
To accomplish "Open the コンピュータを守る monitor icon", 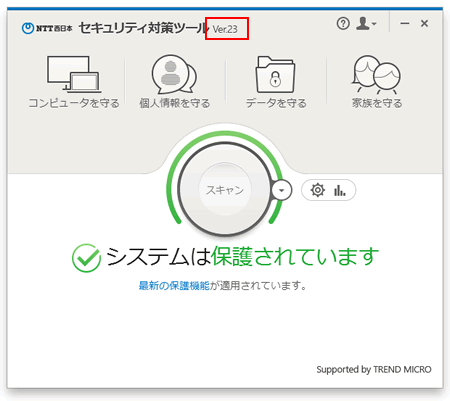I will (x=74, y=74).
